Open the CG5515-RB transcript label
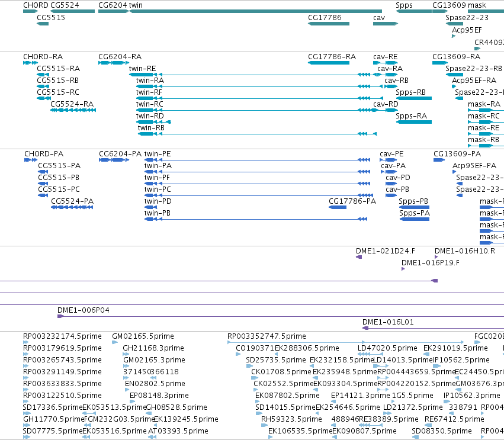 click(x=58, y=81)
